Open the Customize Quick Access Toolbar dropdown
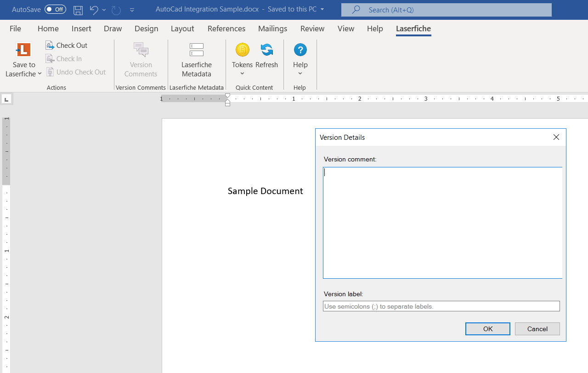Viewport: 588px width, 373px height. point(132,10)
